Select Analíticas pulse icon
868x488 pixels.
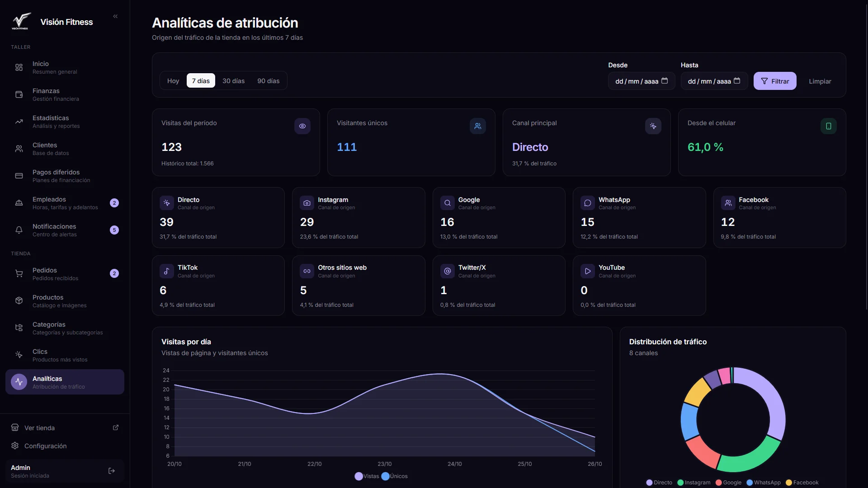point(19,382)
